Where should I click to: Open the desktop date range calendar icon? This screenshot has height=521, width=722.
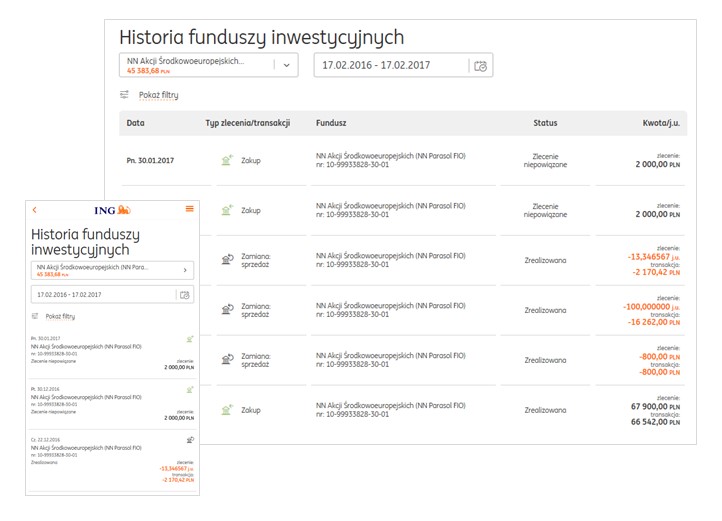coord(481,66)
